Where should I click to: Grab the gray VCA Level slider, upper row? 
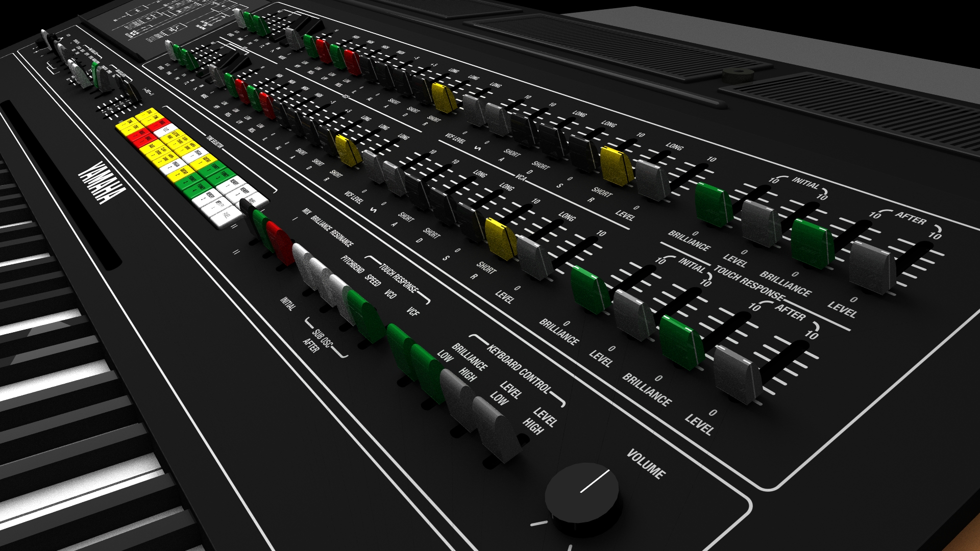[653, 180]
